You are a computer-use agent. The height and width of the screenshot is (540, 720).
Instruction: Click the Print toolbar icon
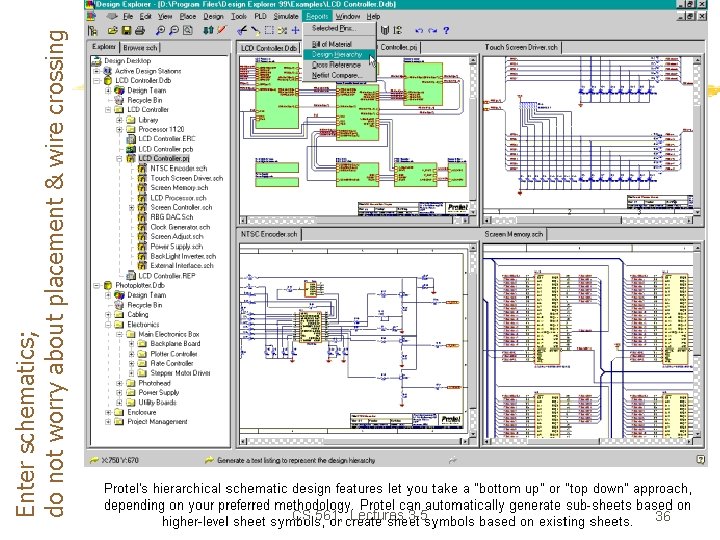click(140, 30)
